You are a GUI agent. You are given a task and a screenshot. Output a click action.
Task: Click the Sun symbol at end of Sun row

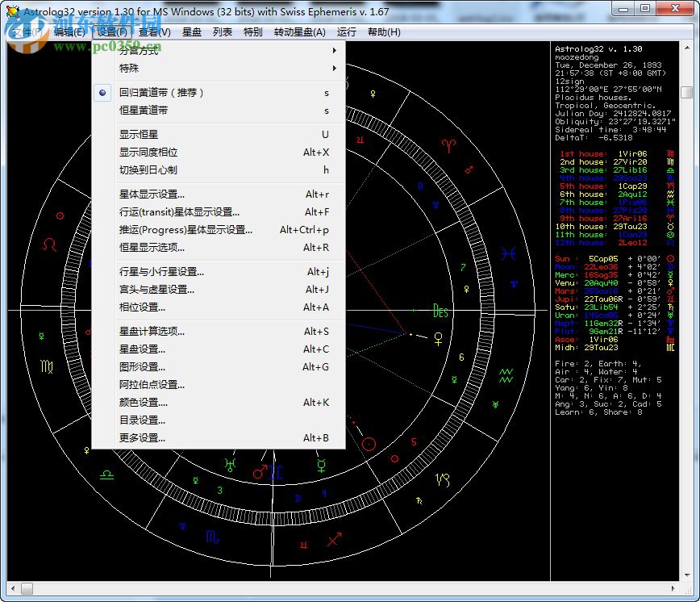point(669,259)
